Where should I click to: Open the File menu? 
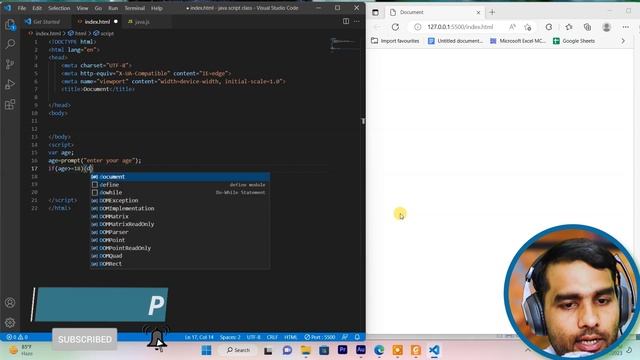(22, 8)
